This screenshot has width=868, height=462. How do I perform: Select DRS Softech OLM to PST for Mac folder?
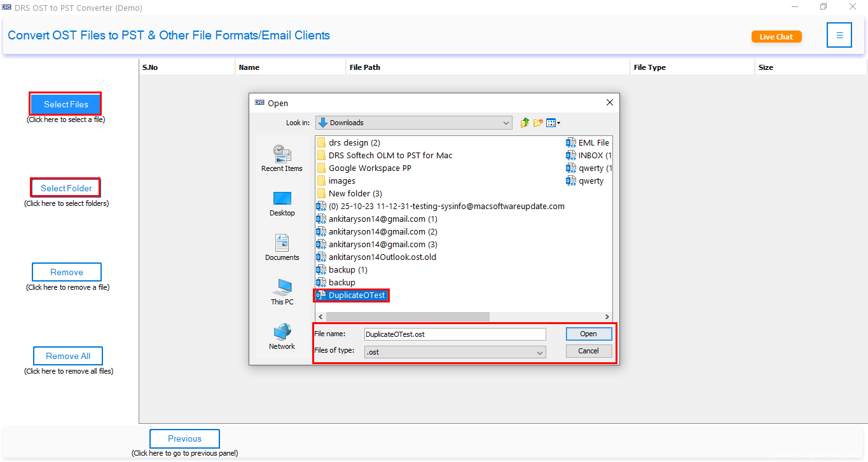pyautogui.click(x=385, y=156)
